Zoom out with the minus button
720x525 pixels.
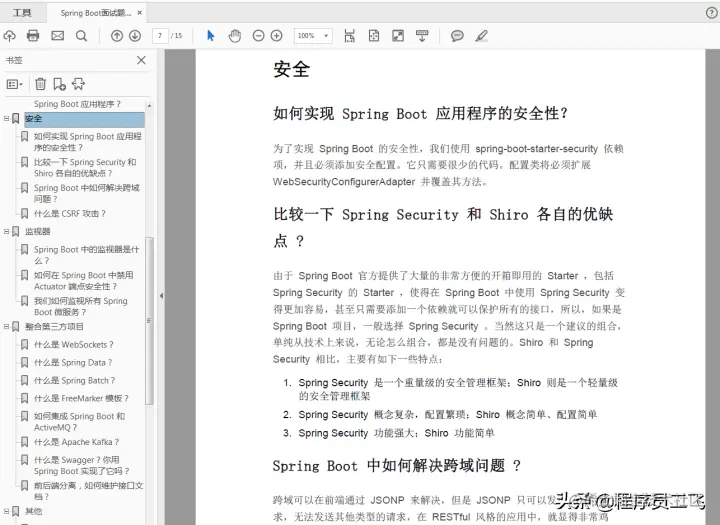(259, 36)
